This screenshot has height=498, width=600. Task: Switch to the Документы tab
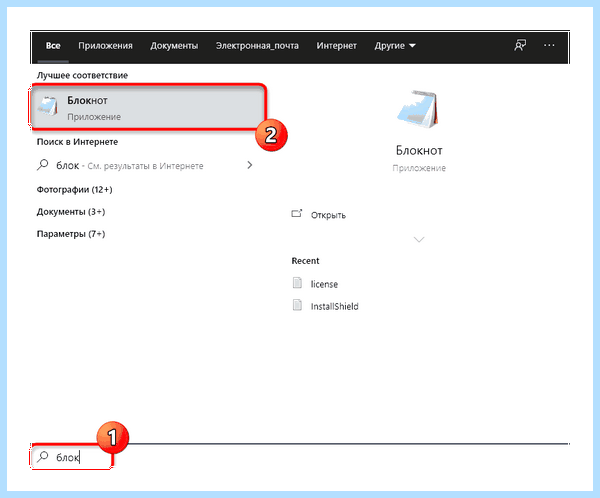tap(174, 46)
